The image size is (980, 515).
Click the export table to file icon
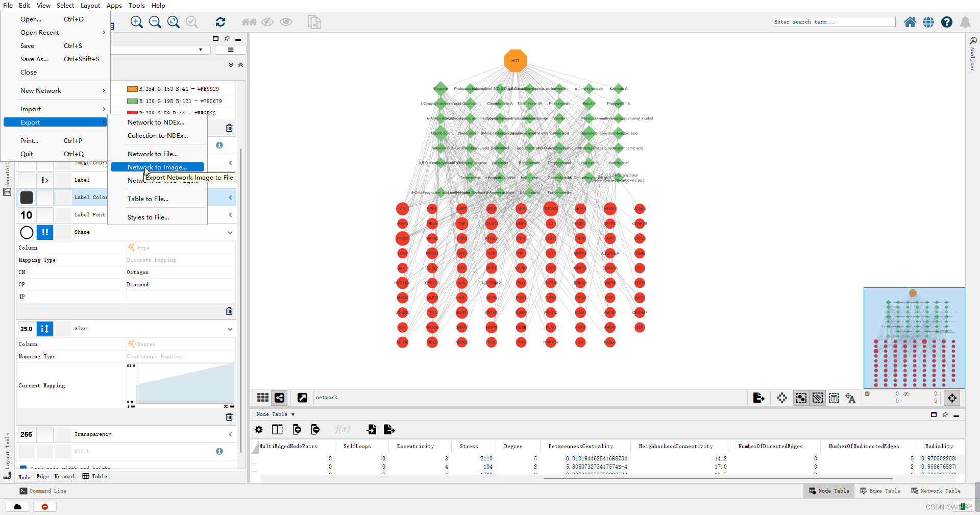coord(389,430)
